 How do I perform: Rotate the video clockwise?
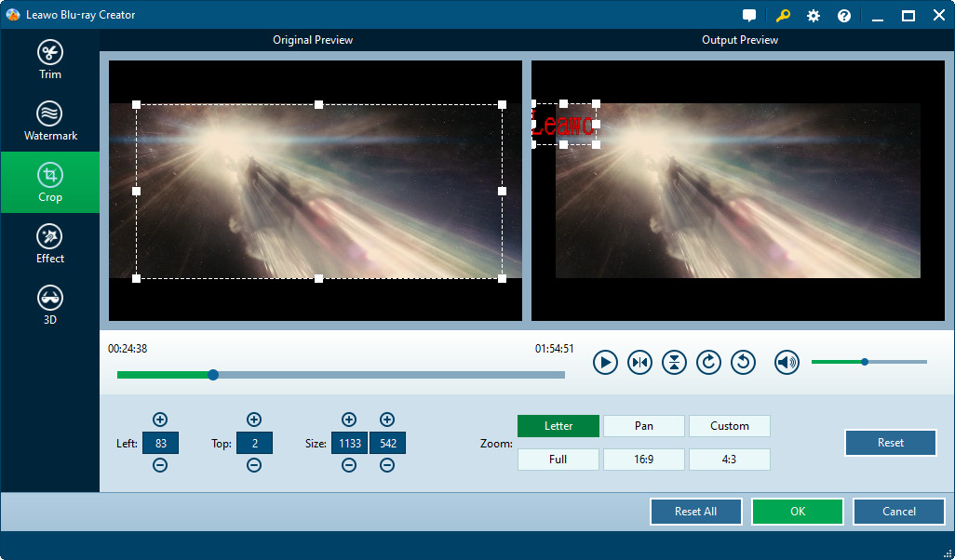[x=708, y=362]
